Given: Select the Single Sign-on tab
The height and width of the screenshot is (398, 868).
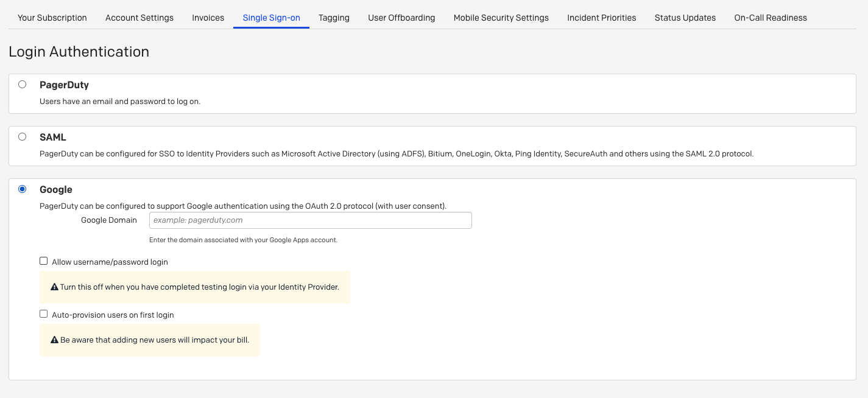Looking at the screenshot, I should coord(271,18).
